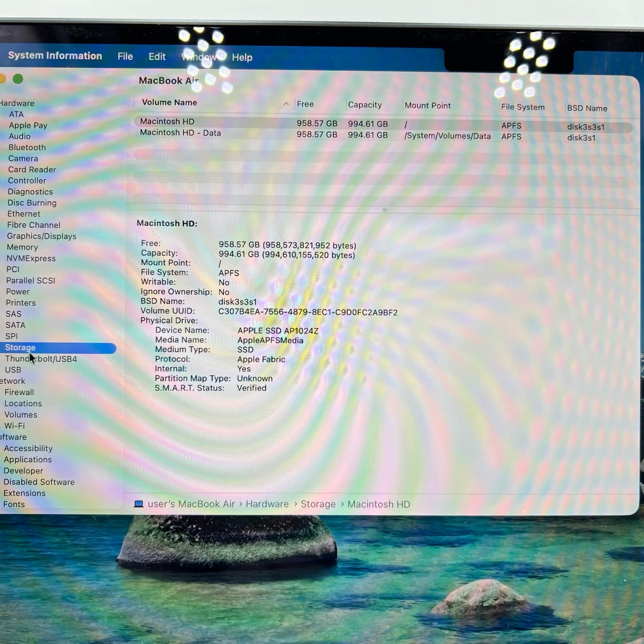Select ATA in the sidebar
This screenshot has width=644, height=644.
tap(16, 114)
